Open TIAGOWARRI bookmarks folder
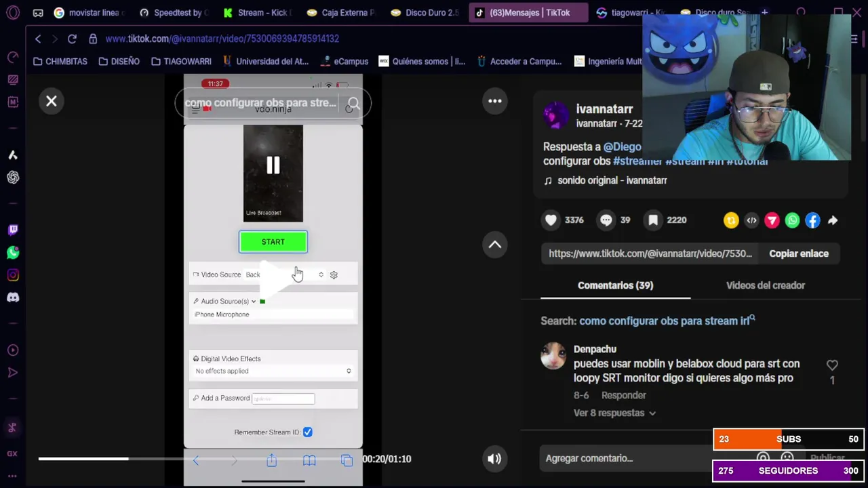The image size is (868, 488). point(181,61)
